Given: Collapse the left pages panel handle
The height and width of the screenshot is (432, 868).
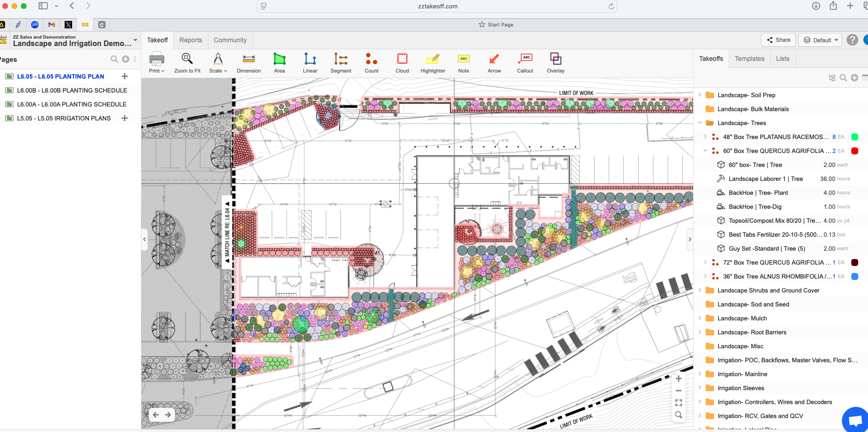Looking at the screenshot, I should (x=145, y=239).
